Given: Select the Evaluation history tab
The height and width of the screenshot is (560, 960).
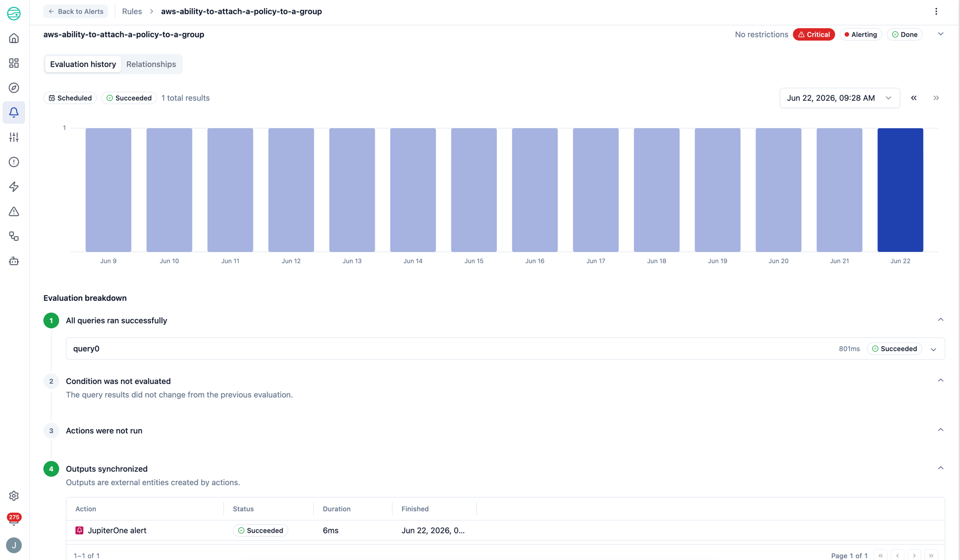Looking at the screenshot, I should click(83, 64).
